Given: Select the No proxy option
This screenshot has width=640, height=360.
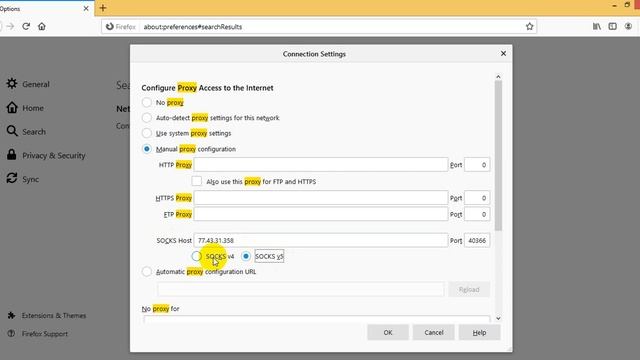Looking at the screenshot, I should [147, 102].
